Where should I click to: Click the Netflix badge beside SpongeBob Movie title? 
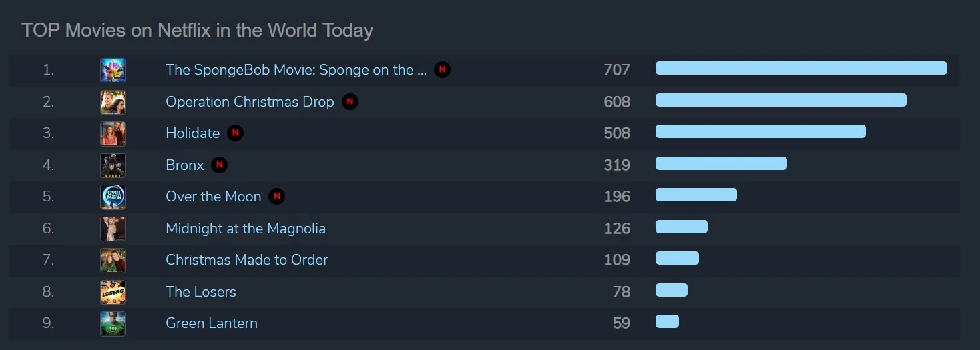442,69
